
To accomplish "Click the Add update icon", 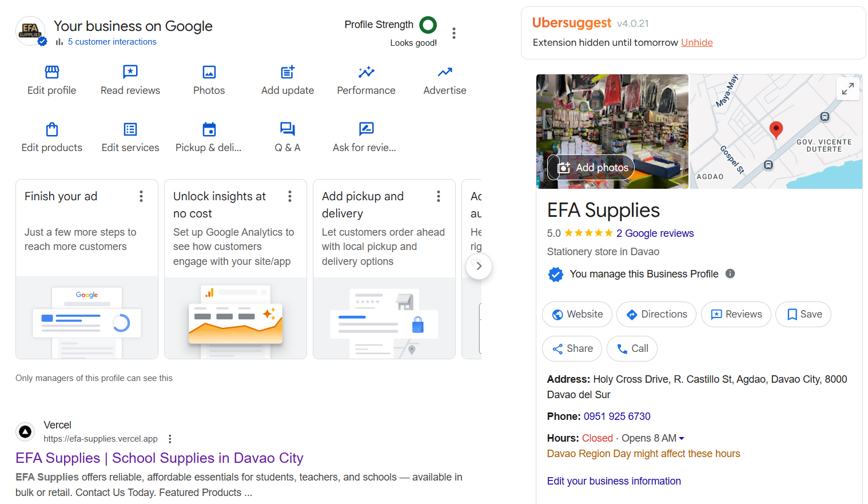I will point(288,72).
